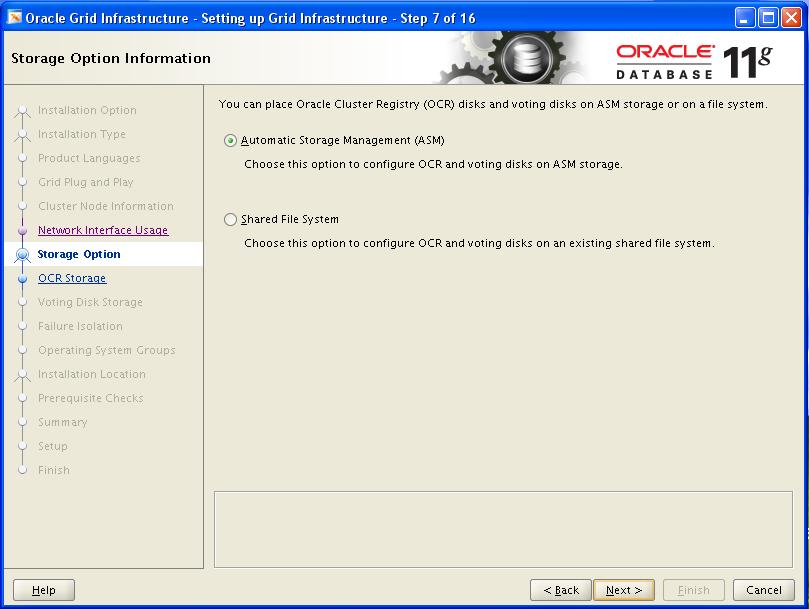Image resolution: width=809 pixels, height=609 pixels.
Task: Select Storage Option in the step list
Action: (79, 254)
